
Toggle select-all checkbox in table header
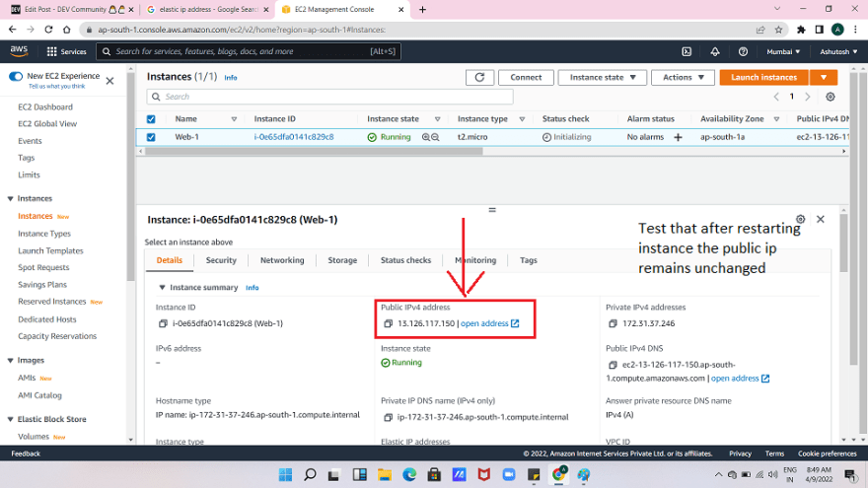(151, 119)
